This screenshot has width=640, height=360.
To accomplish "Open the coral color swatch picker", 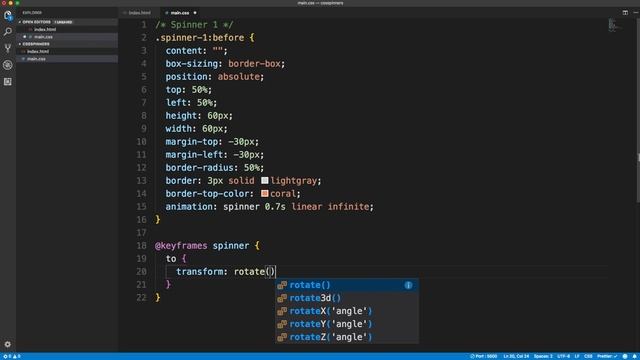I will tap(264, 193).
